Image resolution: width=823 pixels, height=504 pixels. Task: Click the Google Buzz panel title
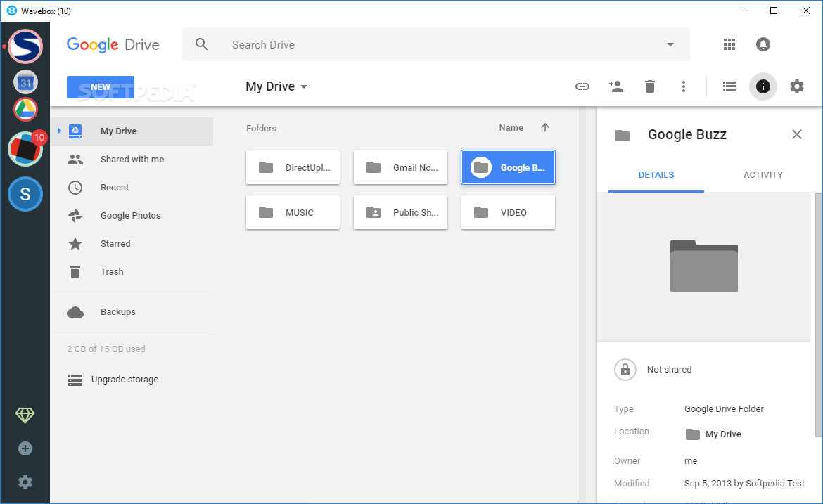click(x=687, y=135)
